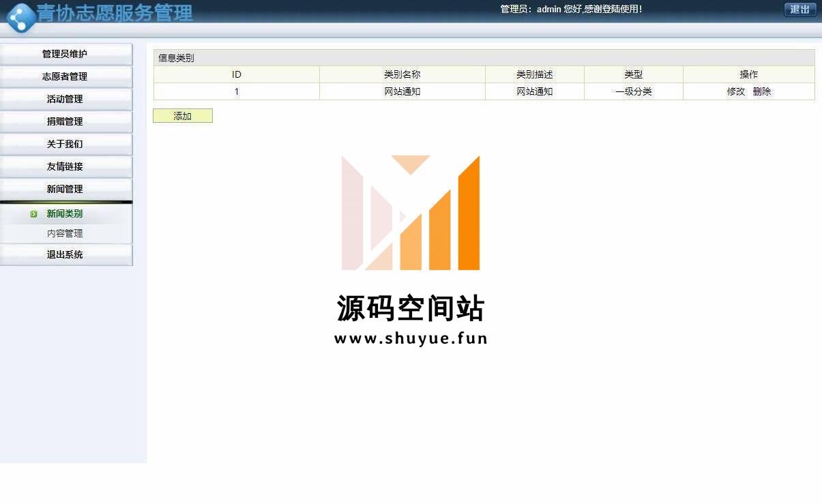Collapse the 新闻管理 section
Viewport: 822px width, 504px height.
point(65,190)
